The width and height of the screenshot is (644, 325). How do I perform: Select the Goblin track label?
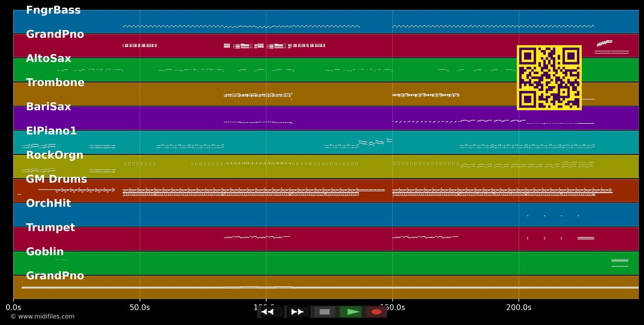tap(45, 252)
